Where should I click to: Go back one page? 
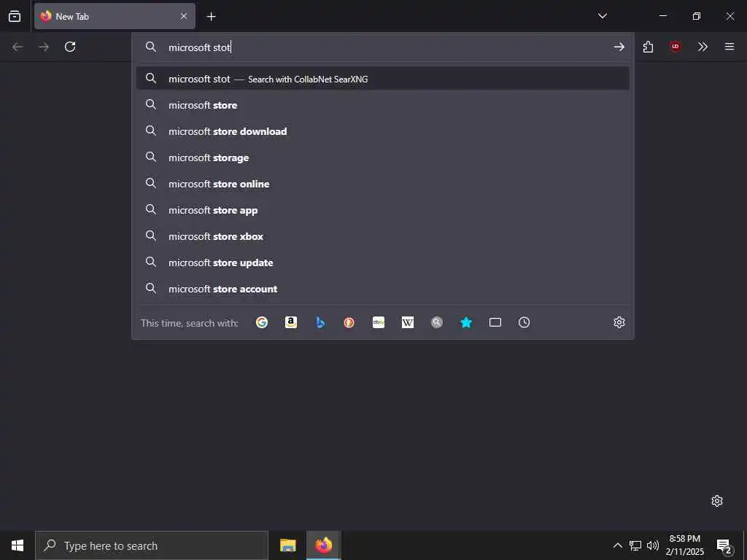pos(18,47)
